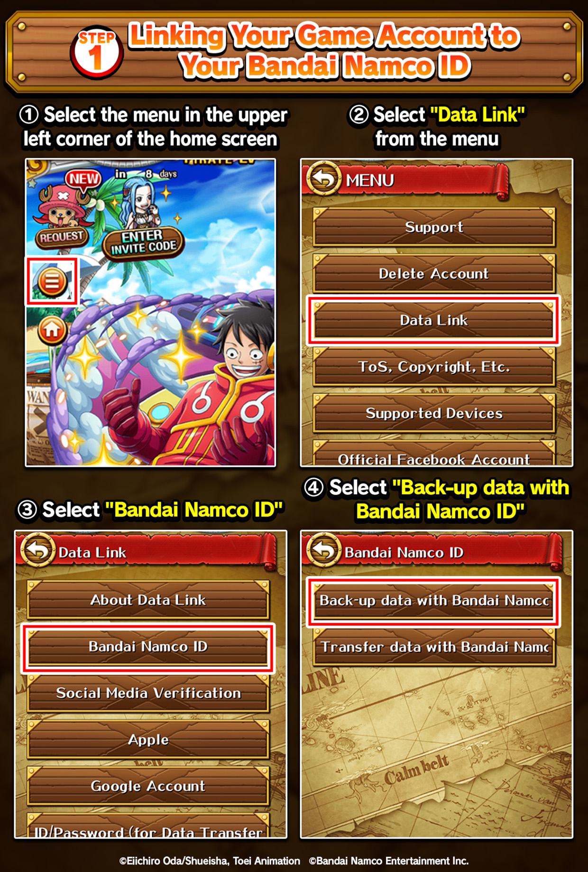Click the back arrow beside MENU
The image size is (588, 872).
click(324, 179)
